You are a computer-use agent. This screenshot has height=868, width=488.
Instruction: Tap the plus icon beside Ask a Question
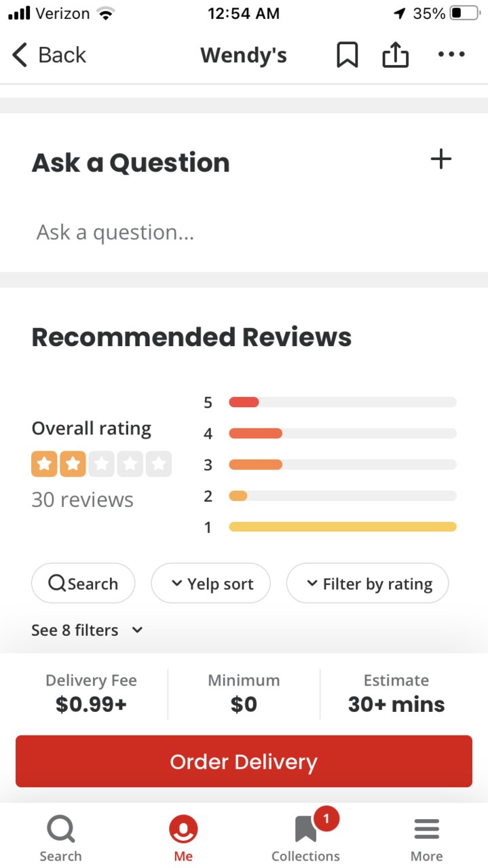point(441,159)
